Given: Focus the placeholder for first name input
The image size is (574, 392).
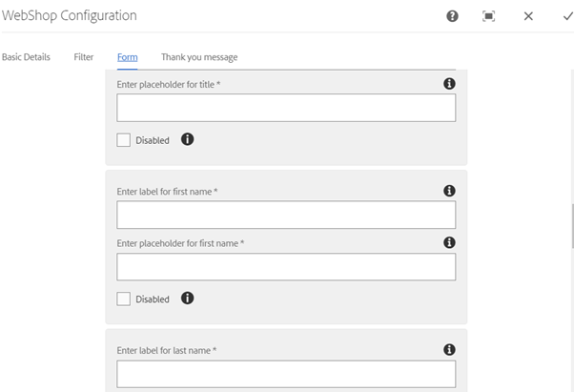Looking at the screenshot, I should point(286,267).
